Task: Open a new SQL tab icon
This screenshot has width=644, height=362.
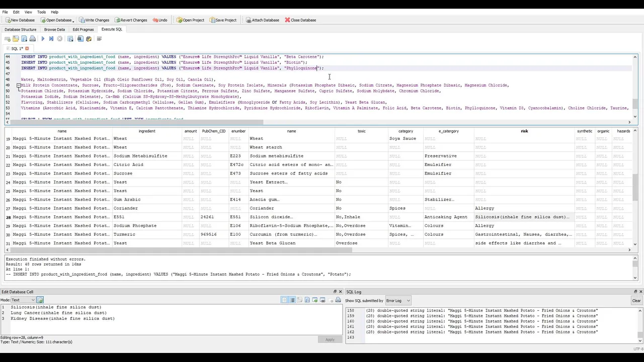Action: tap(8, 39)
